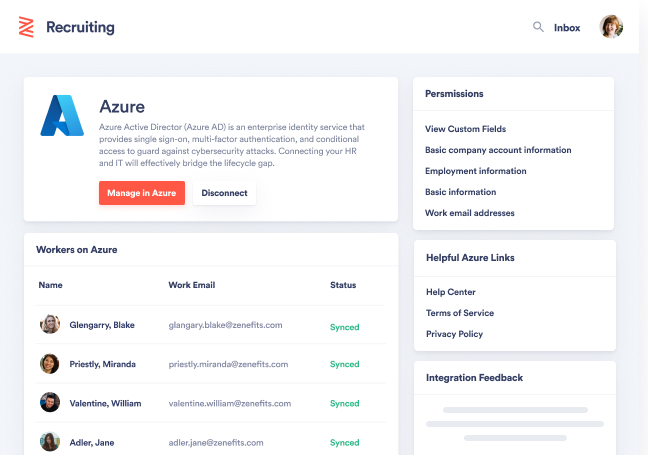Click William Valentine's avatar photo
Image resolution: width=648 pixels, height=455 pixels.
(x=50, y=403)
